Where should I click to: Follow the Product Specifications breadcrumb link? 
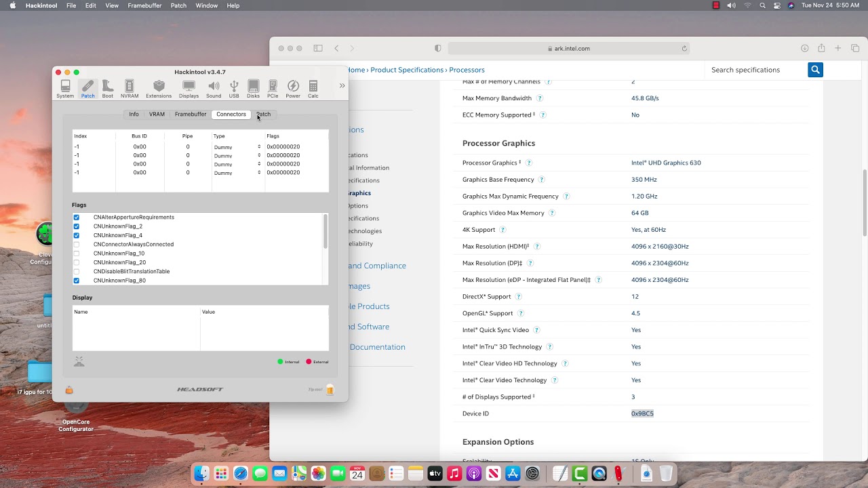[407, 70]
